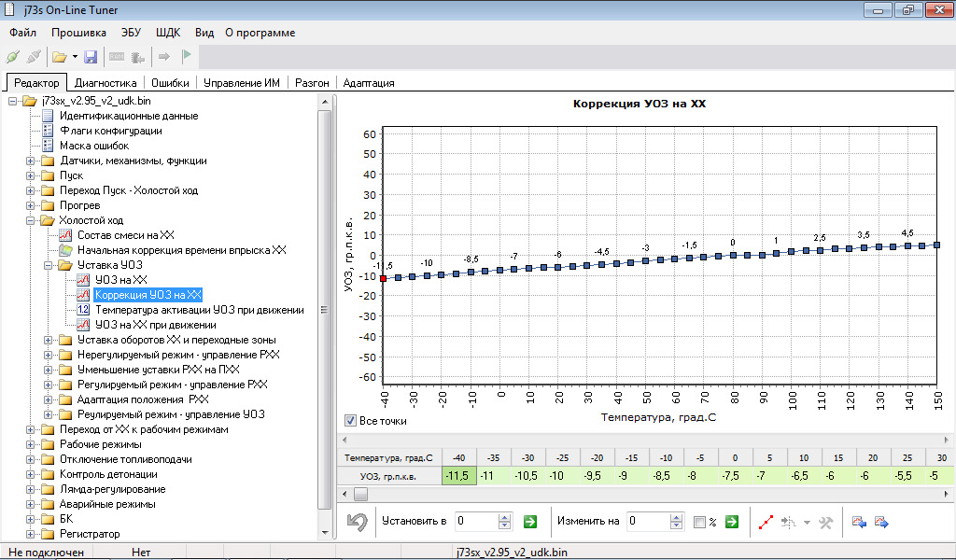Toggle the 'Все точки' checkbox
Screen dimensions: 956x560
tap(351, 421)
